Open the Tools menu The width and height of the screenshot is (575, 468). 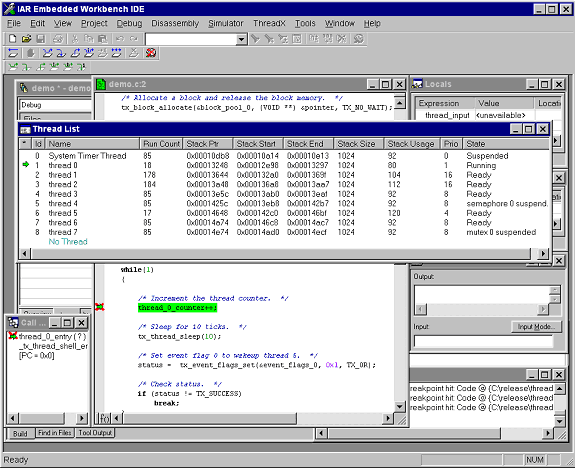click(305, 23)
